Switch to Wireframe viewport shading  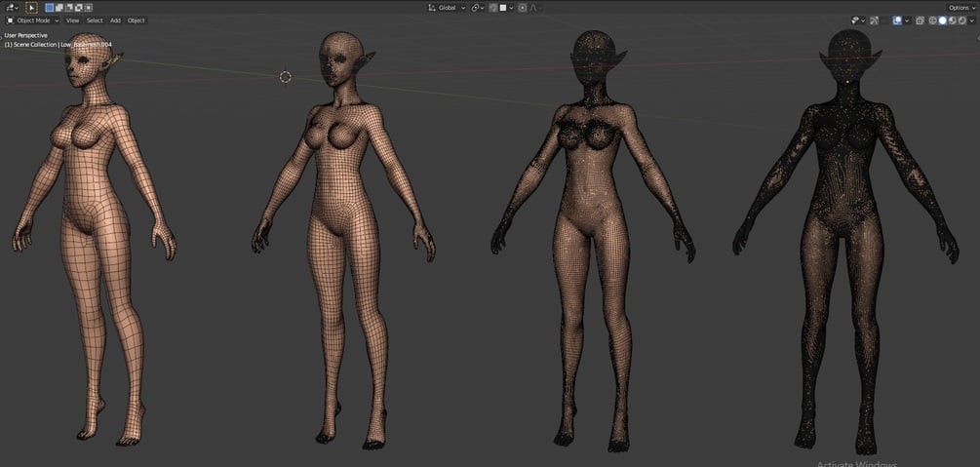[932, 20]
